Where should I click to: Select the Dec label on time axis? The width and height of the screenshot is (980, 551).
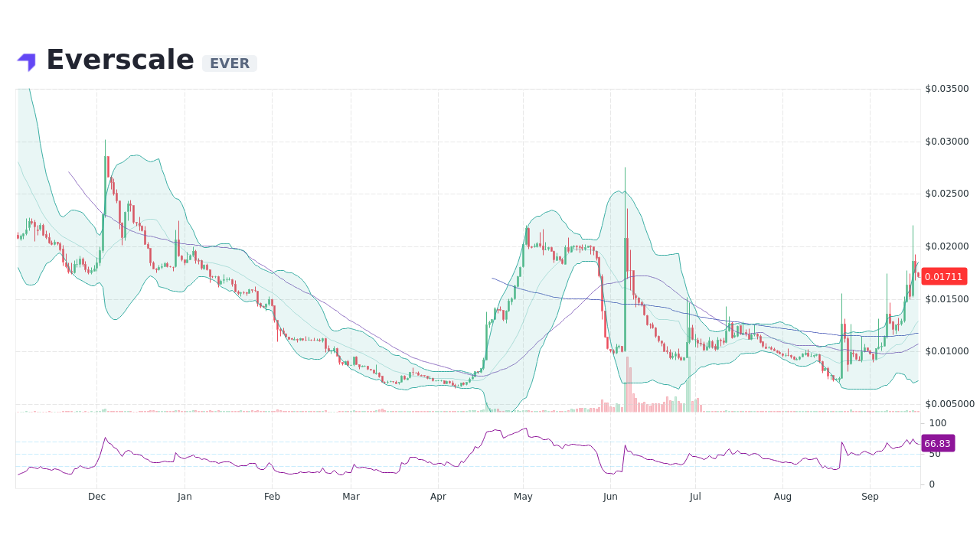point(96,497)
